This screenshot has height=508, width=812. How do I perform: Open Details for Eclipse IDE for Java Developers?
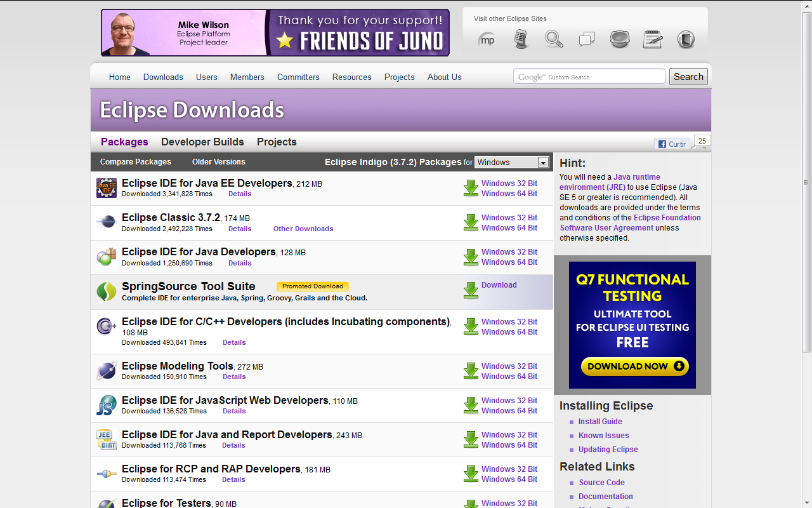pos(240,263)
